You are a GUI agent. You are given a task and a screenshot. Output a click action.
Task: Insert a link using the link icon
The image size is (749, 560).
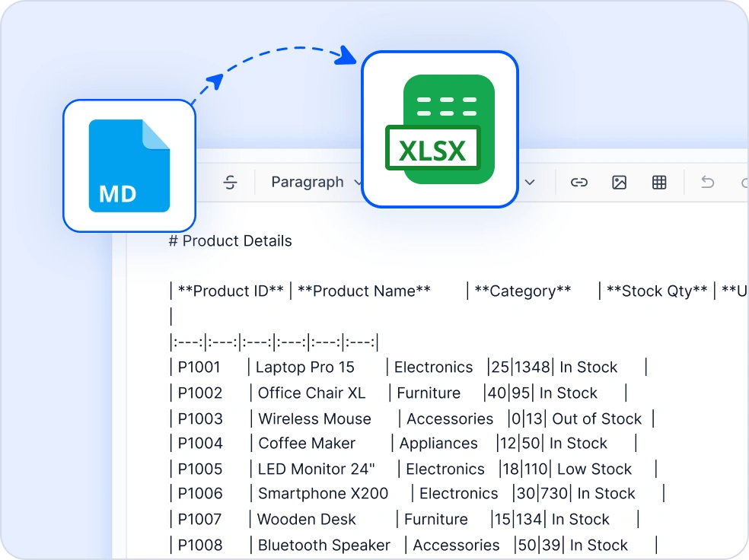click(579, 183)
